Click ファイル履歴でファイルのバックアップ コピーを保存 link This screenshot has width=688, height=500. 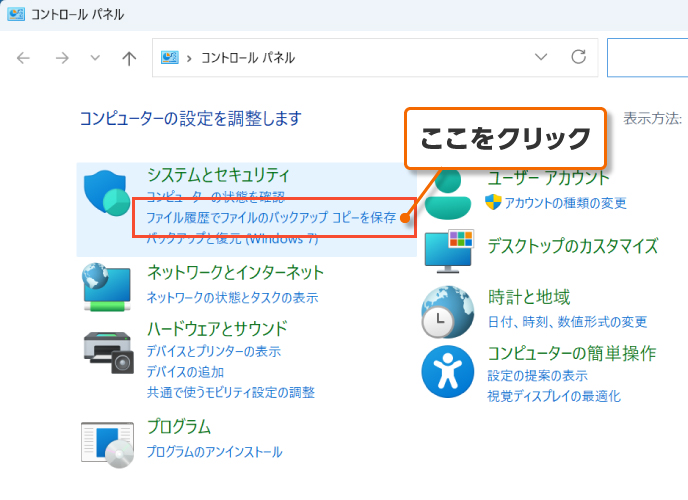pyautogui.click(x=271, y=217)
